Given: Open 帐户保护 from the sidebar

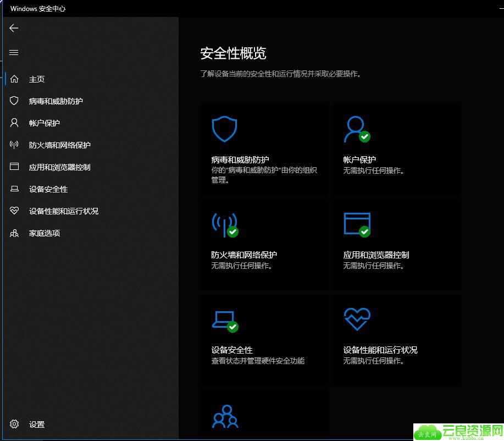Looking at the screenshot, I should click(x=45, y=123).
